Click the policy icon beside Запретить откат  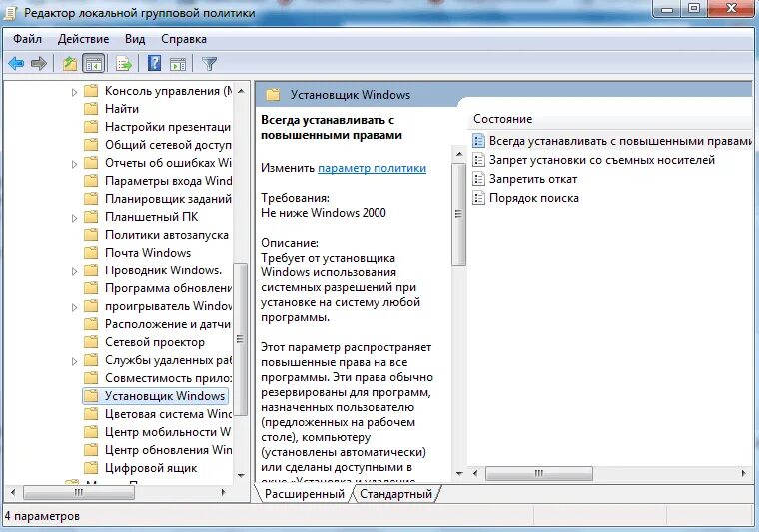[x=478, y=179]
